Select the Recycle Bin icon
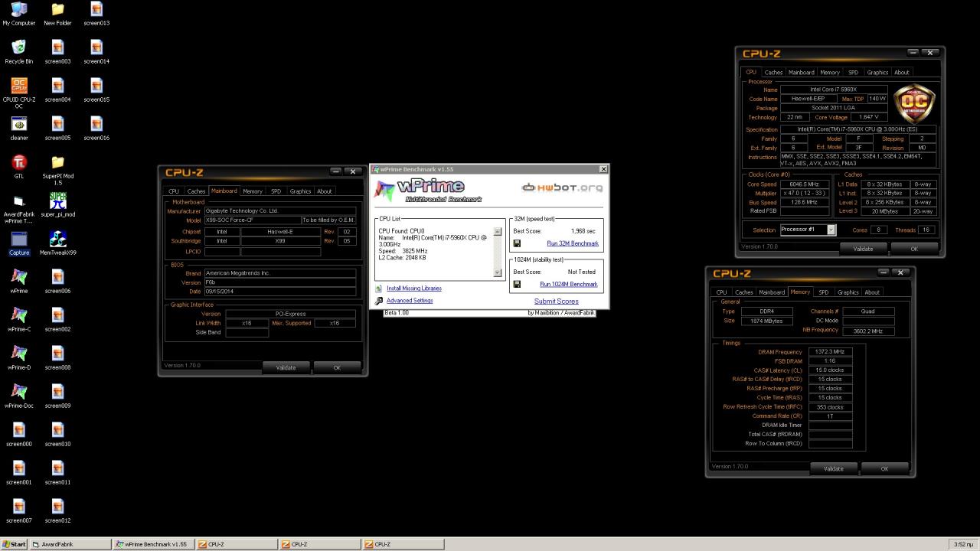The height and width of the screenshot is (551, 980). click(19, 52)
